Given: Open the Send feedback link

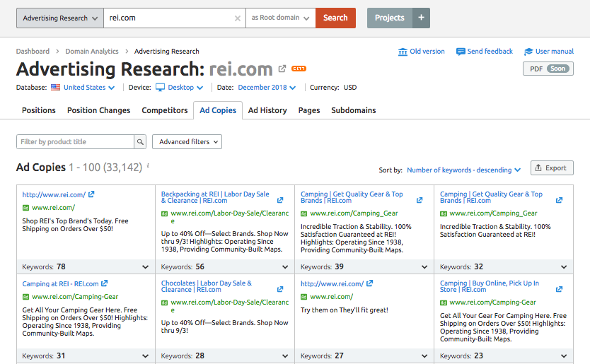Looking at the screenshot, I should click(485, 52).
